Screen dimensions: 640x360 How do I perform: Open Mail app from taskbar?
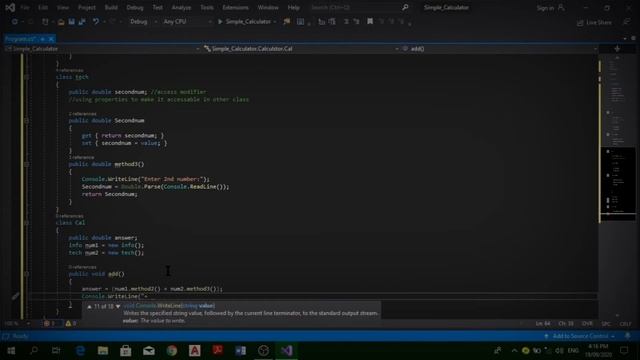click(149, 351)
